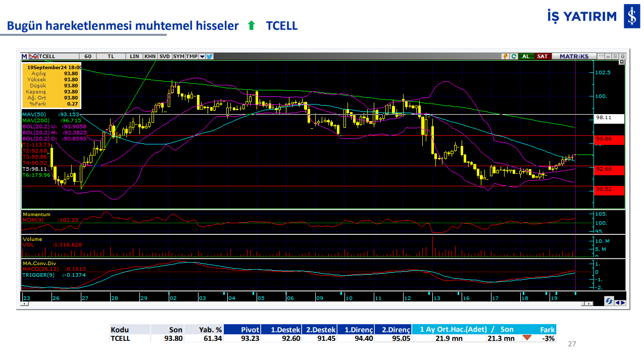644x354 pixels.
Task: Click the M menu icon in chart toolbar
Action: [x=24, y=56]
